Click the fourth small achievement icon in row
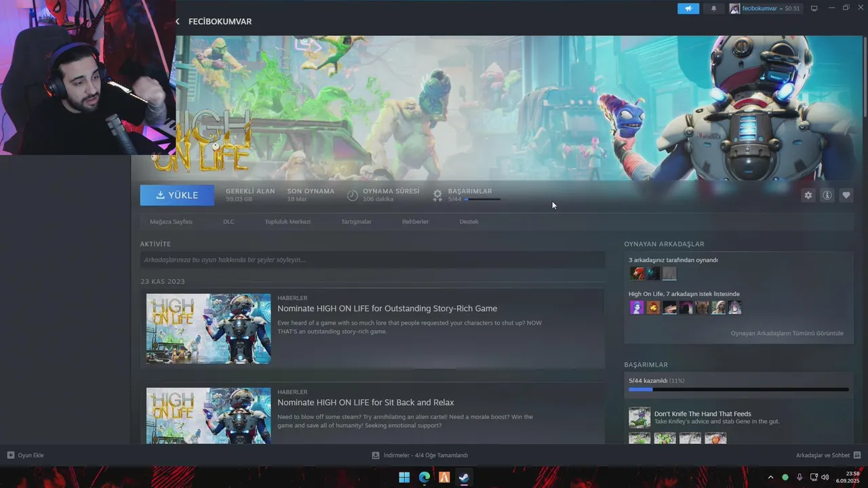The image size is (868, 488). (715, 439)
